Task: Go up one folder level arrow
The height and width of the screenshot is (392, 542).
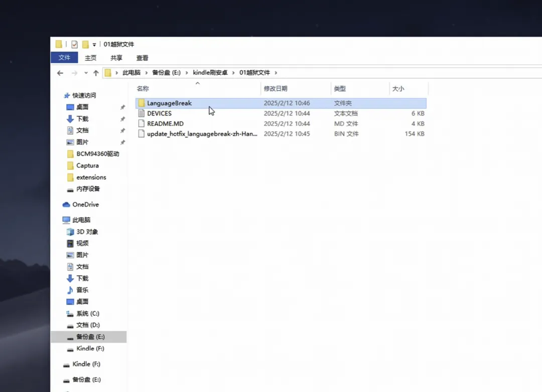Action: click(x=96, y=73)
